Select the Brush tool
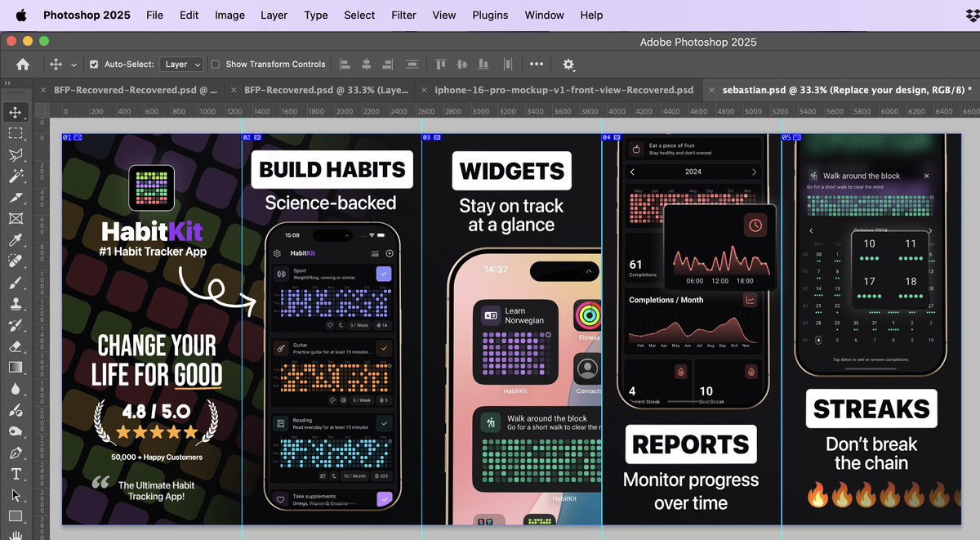Viewport: 980px width, 540px height. (x=16, y=283)
